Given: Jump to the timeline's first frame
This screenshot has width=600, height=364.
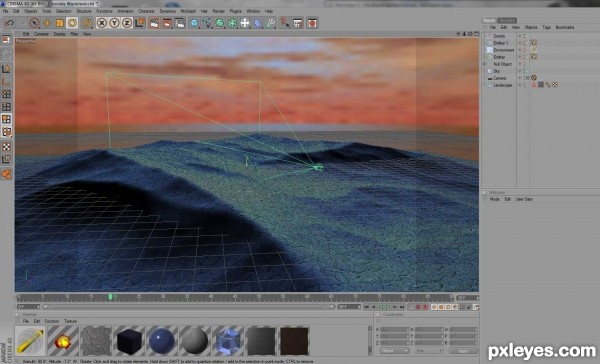Looking at the screenshot, I should (x=367, y=307).
